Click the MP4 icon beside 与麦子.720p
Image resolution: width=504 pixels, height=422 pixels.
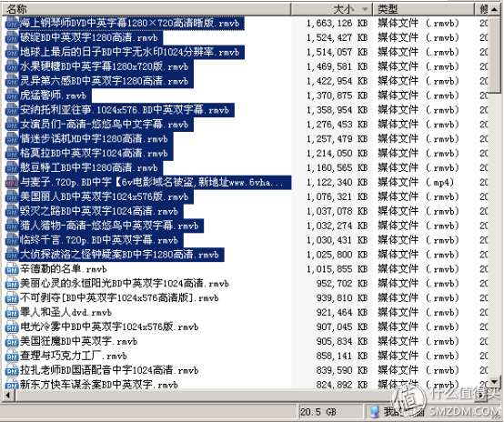(12, 183)
